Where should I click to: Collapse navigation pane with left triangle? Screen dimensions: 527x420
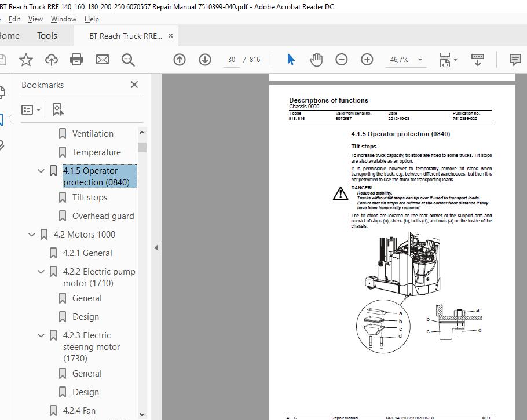[156, 248]
